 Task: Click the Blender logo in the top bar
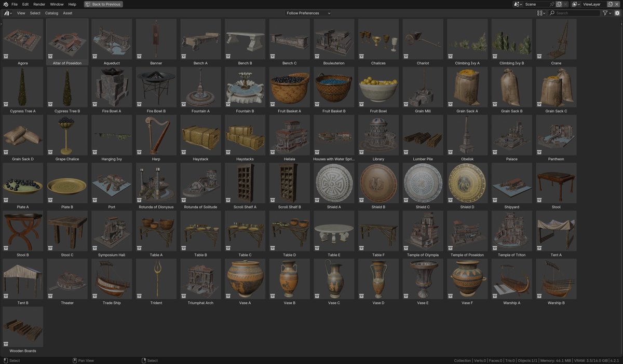(5, 4)
